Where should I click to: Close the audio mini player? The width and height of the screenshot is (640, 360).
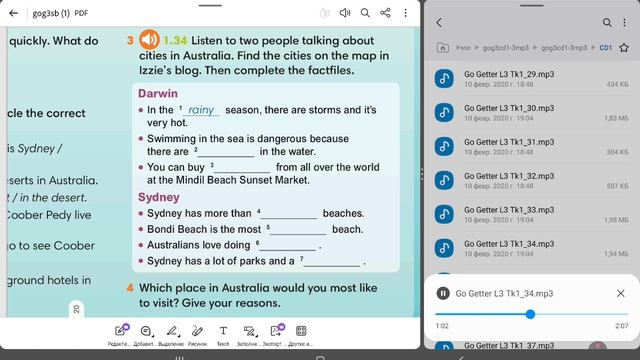click(620, 293)
